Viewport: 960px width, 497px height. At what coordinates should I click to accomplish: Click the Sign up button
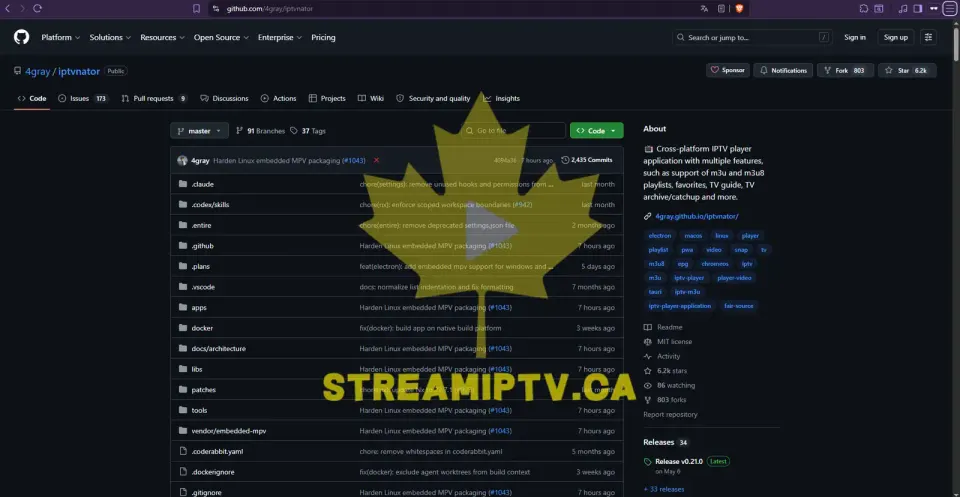coord(896,37)
